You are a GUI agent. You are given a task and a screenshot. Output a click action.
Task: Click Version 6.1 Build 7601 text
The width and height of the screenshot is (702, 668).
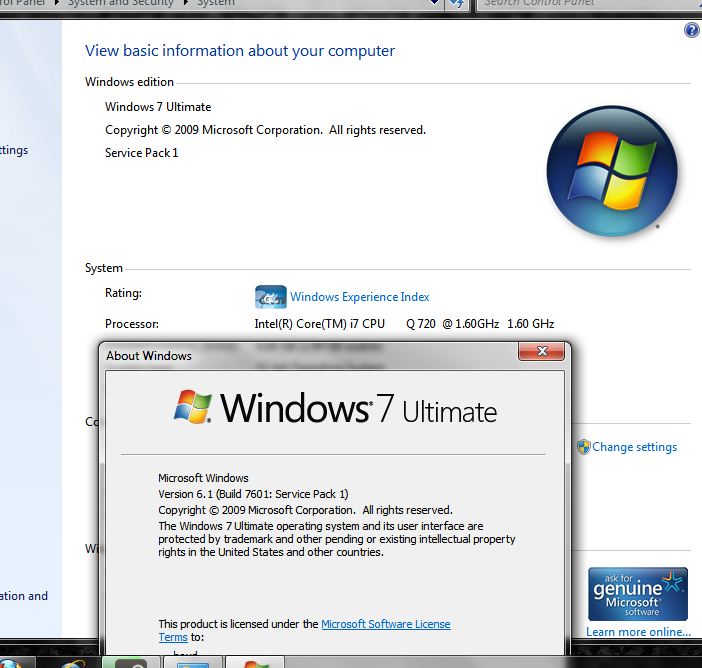(x=253, y=494)
